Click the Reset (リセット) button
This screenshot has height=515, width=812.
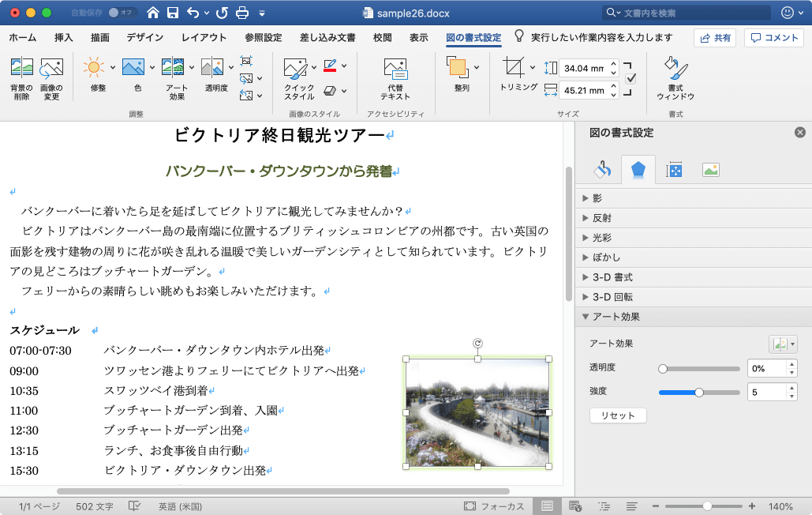[618, 415]
